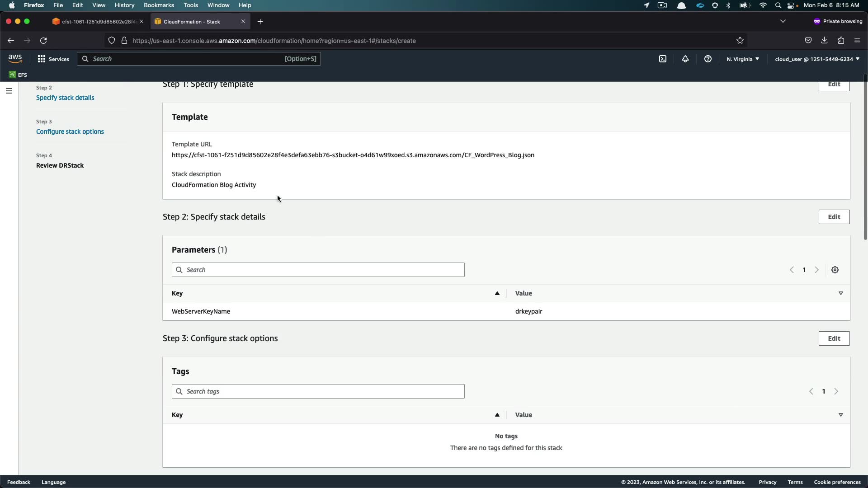This screenshot has width=868, height=488.
Task: Expand the cloud_user account menu
Action: pos(817,59)
